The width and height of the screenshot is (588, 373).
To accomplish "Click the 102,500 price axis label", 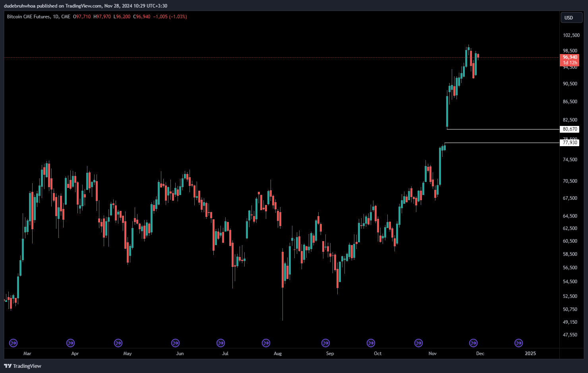I will pos(571,35).
